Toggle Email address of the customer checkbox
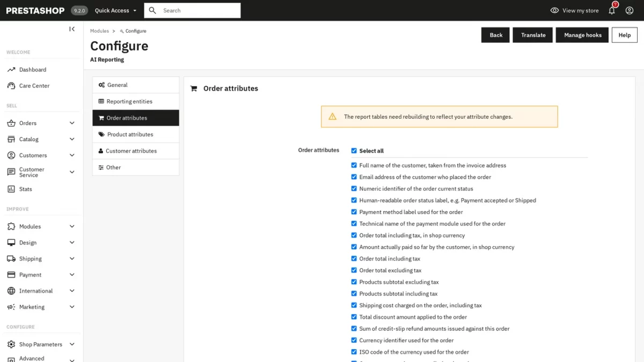 coord(354,177)
